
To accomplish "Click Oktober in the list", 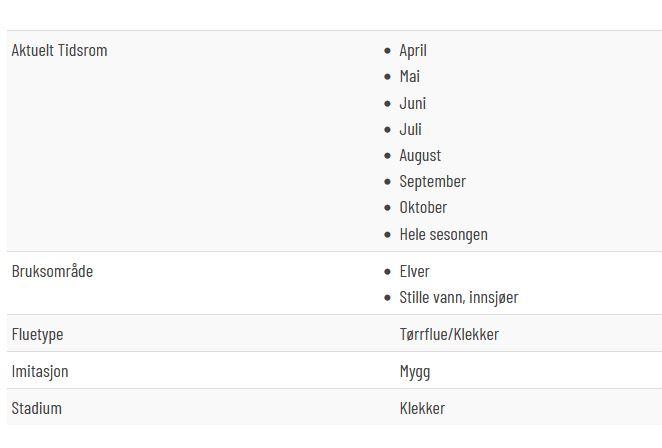I will pyautogui.click(x=423, y=207).
